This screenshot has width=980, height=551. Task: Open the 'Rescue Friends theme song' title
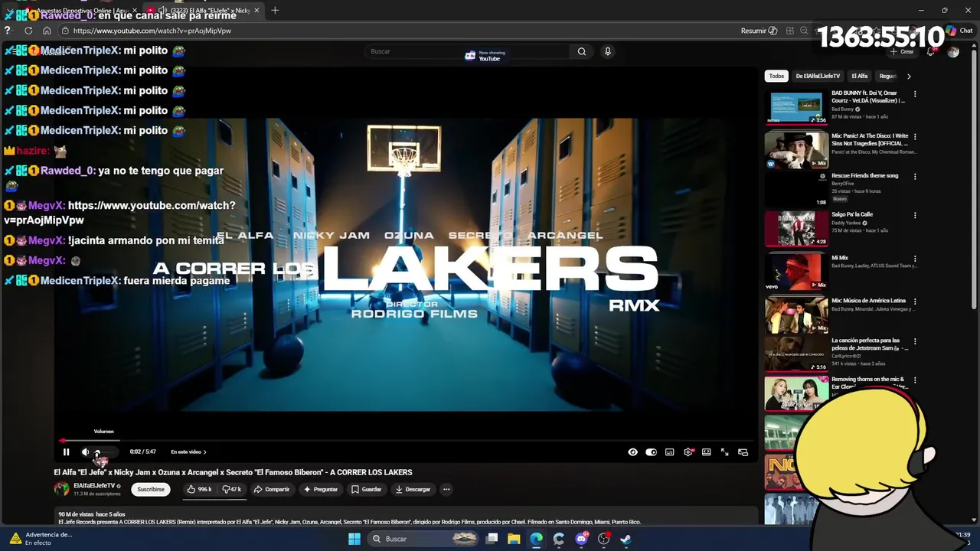pyautogui.click(x=865, y=175)
